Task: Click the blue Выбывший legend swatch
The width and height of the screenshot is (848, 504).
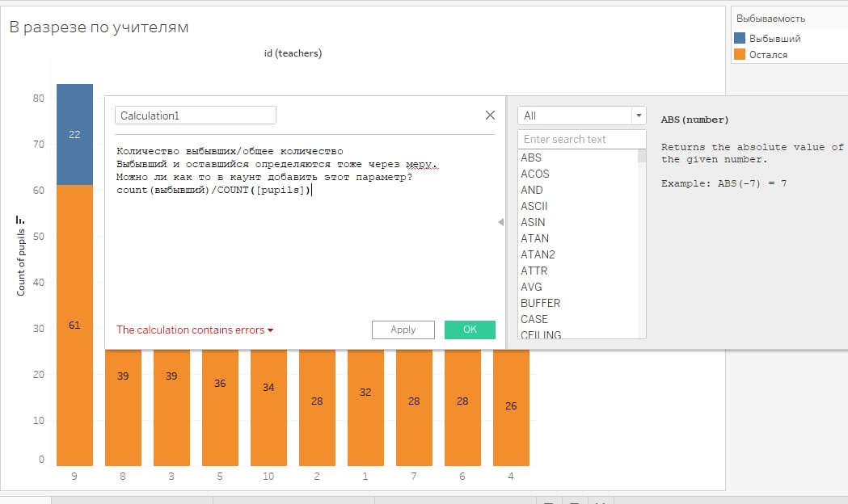Action: (740, 39)
